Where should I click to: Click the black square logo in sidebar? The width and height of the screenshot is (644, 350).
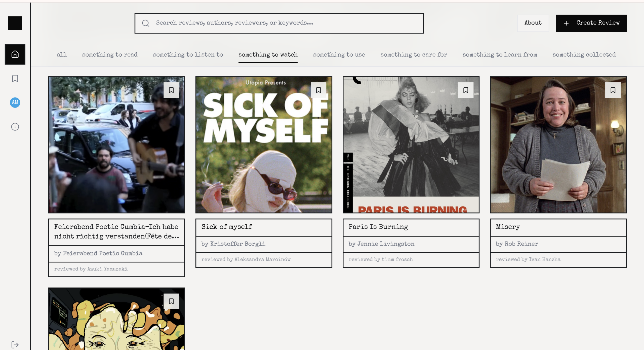click(15, 23)
